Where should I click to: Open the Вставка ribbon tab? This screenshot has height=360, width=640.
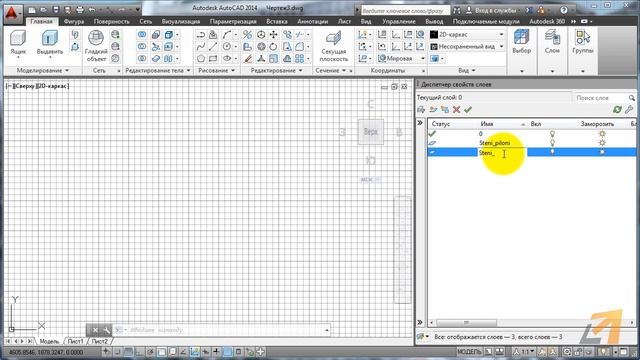click(277, 21)
